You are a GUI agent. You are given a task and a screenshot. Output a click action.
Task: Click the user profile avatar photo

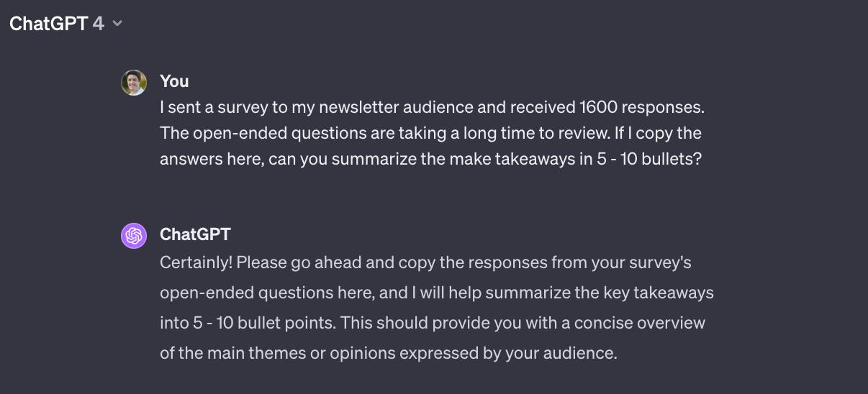134,83
